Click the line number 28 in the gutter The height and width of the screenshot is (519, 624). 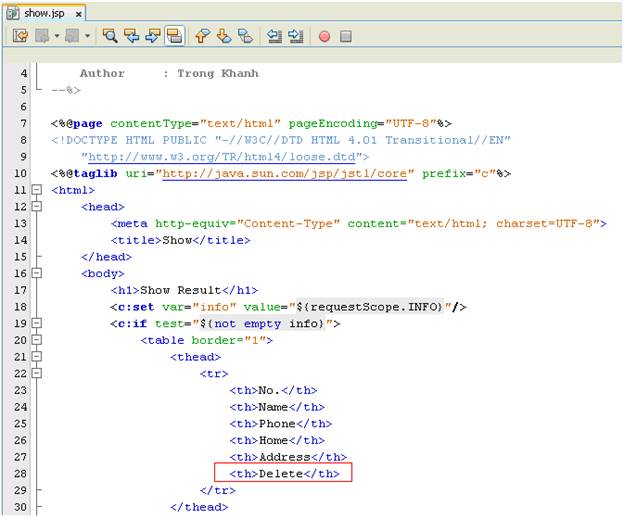point(20,474)
